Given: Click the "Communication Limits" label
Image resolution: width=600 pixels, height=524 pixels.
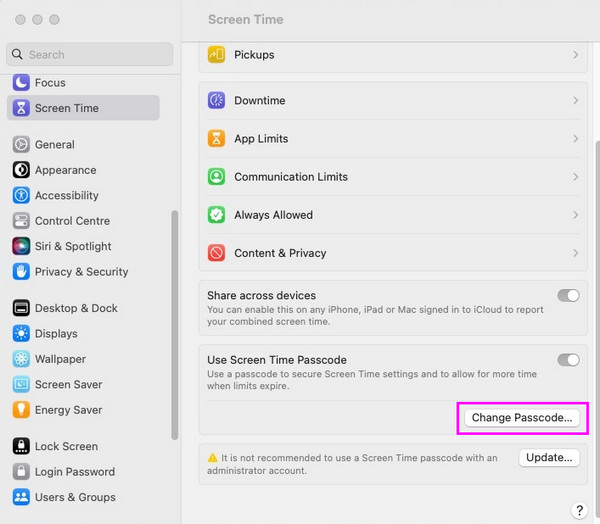Looking at the screenshot, I should coord(291,177).
